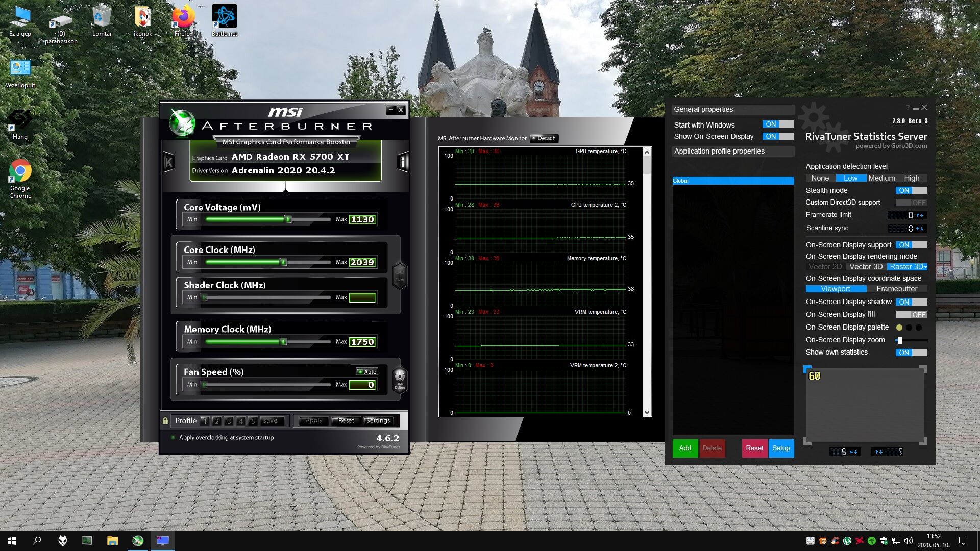The width and height of the screenshot is (980, 551).
Task: Click the volume speaker tray icon
Action: tap(909, 541)
